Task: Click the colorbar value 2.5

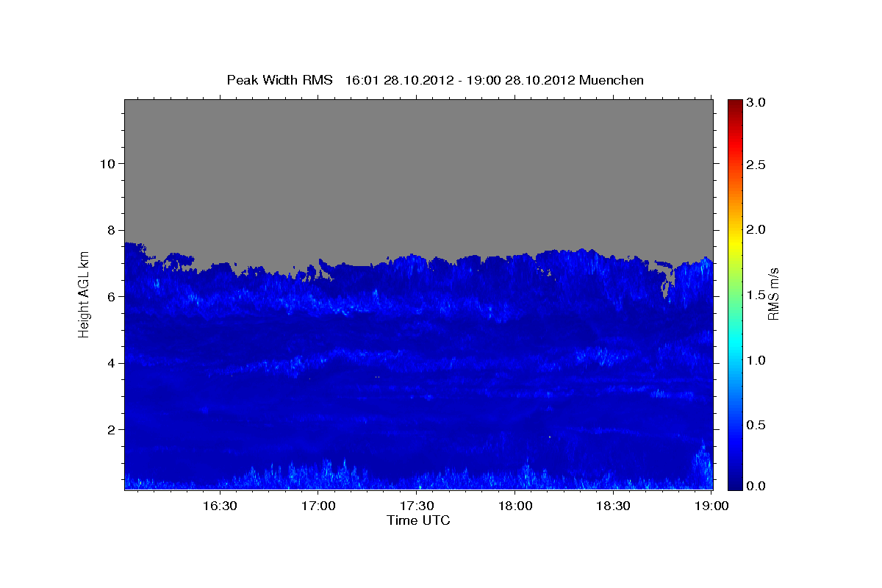Action: (756, 165)
